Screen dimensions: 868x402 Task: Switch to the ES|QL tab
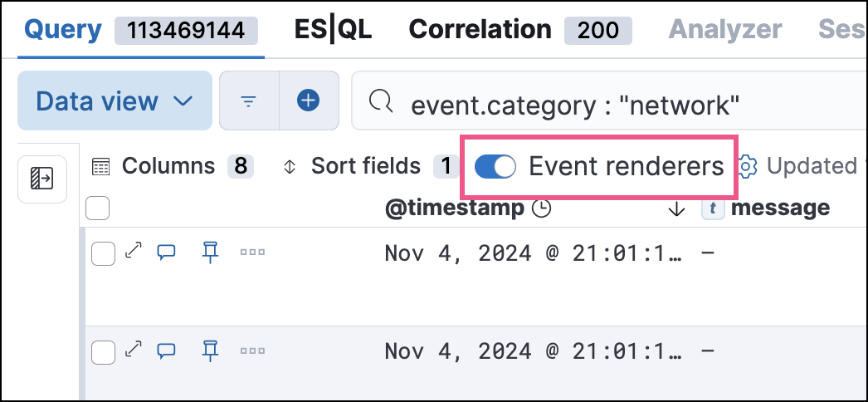click(333, 30)
